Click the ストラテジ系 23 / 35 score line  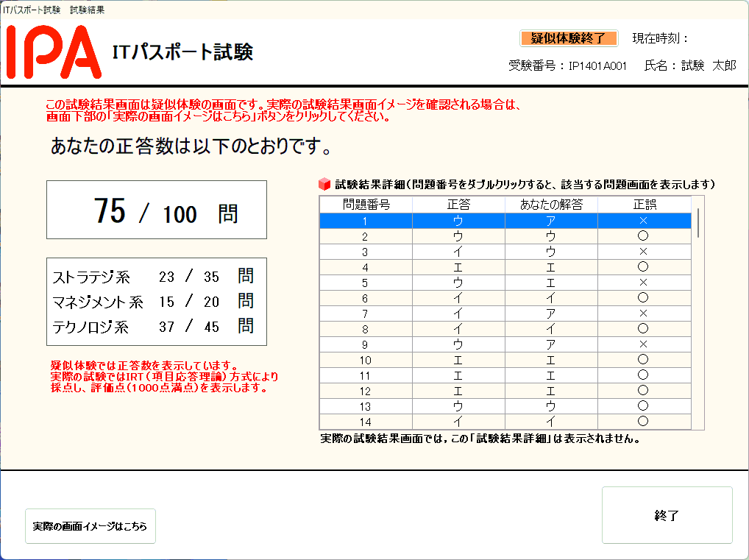pyautogui.click(x=153, y=276)
